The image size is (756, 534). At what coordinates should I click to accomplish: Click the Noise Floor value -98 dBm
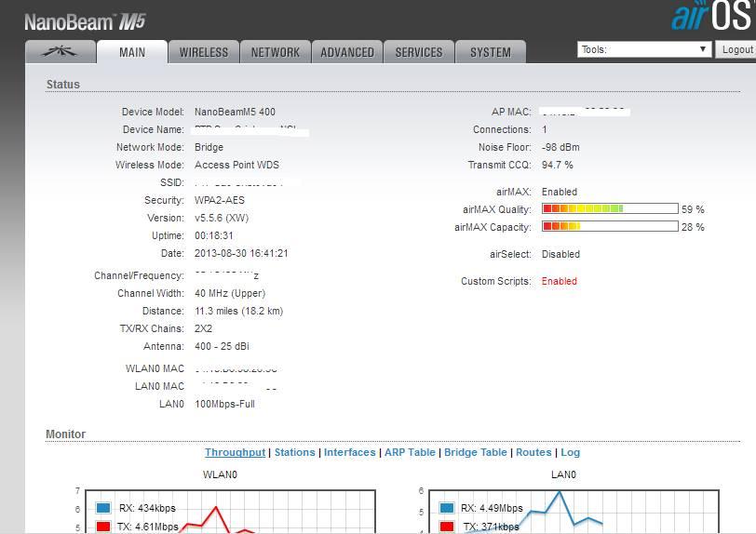[560, 147]
